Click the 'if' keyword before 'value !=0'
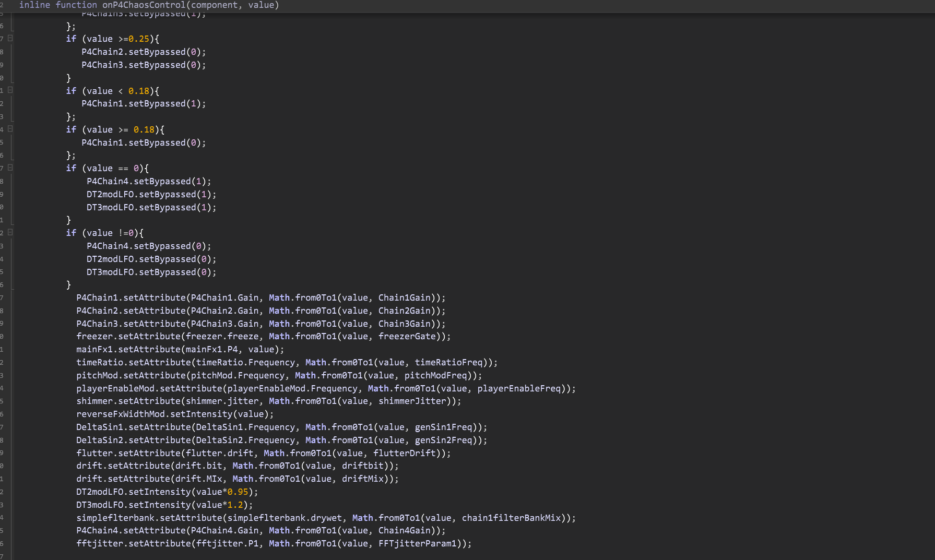Screen dimensions: 935x560 [71, 233]
